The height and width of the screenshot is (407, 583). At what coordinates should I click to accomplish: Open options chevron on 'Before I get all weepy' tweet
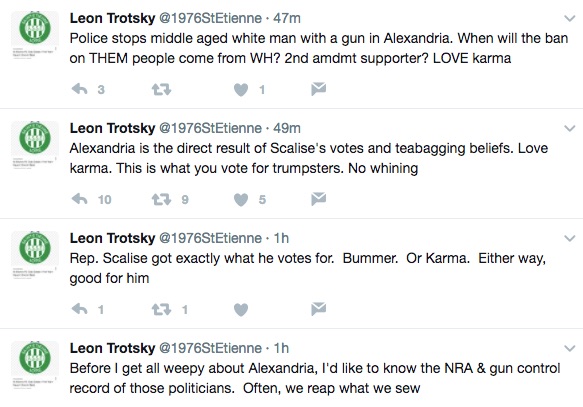click(570, 348)
